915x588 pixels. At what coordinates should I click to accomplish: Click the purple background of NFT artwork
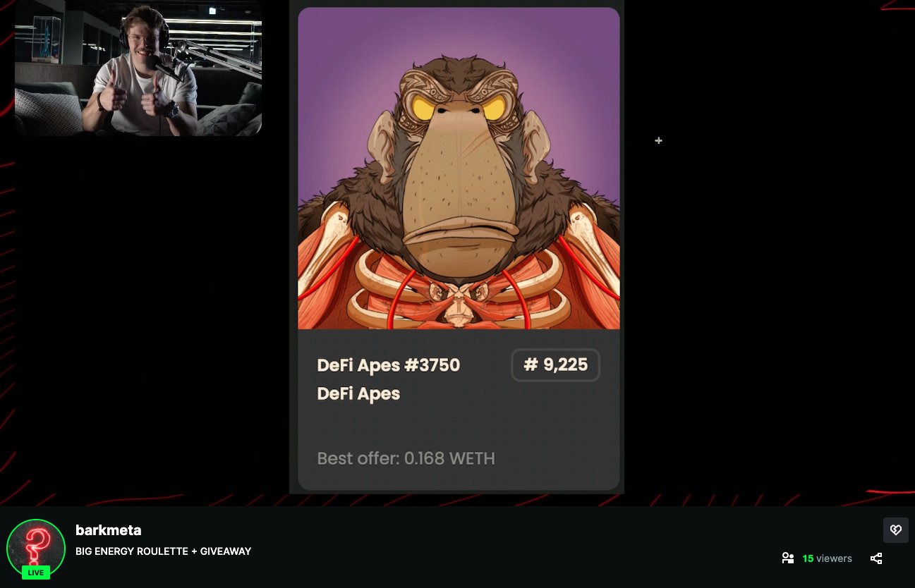click(x=339, y=56)
